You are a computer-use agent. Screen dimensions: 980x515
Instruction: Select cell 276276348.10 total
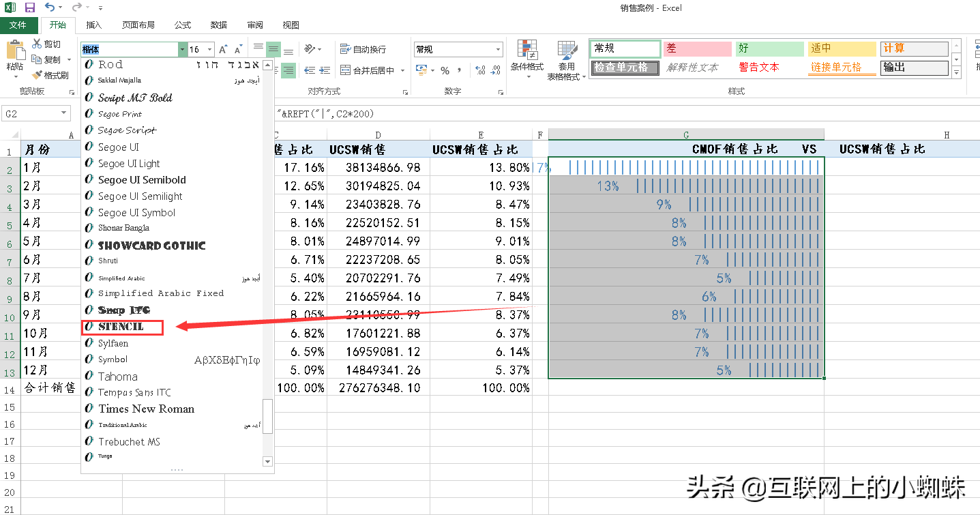pos(378,387)
